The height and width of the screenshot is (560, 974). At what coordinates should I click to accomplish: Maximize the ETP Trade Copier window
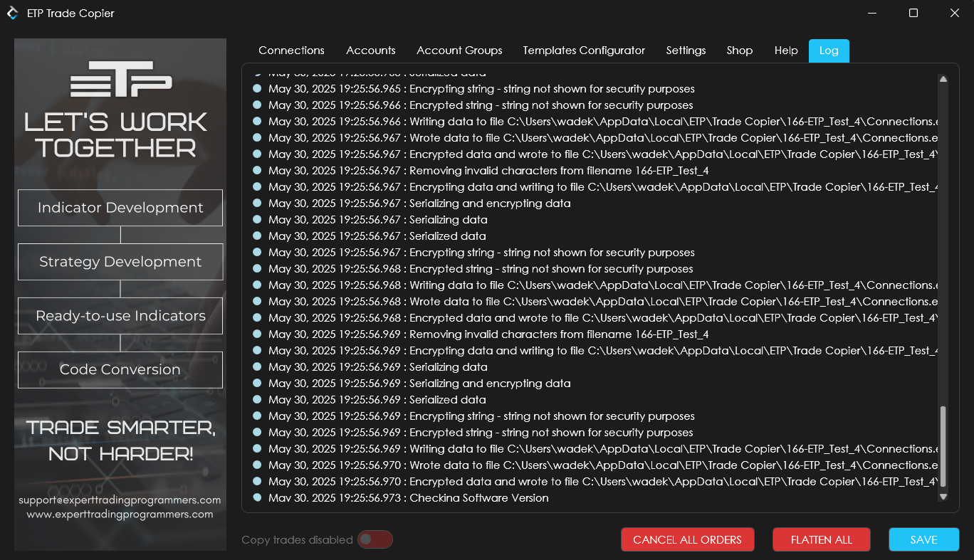[x=913, y=13]
